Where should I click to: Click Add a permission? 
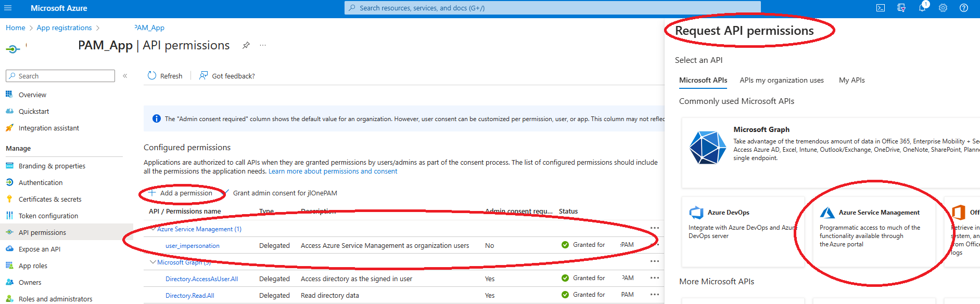click(181, 193)
